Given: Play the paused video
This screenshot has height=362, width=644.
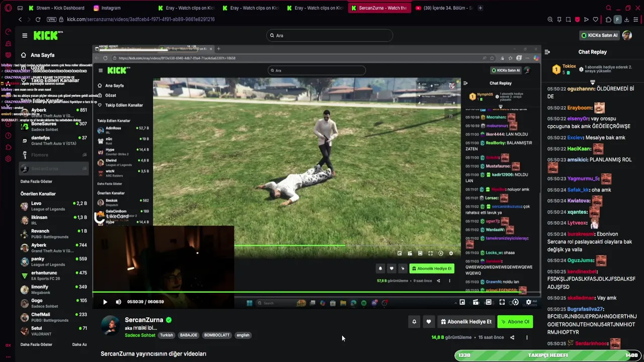Looking at the screenshot, I should click(x=105, y=302).
